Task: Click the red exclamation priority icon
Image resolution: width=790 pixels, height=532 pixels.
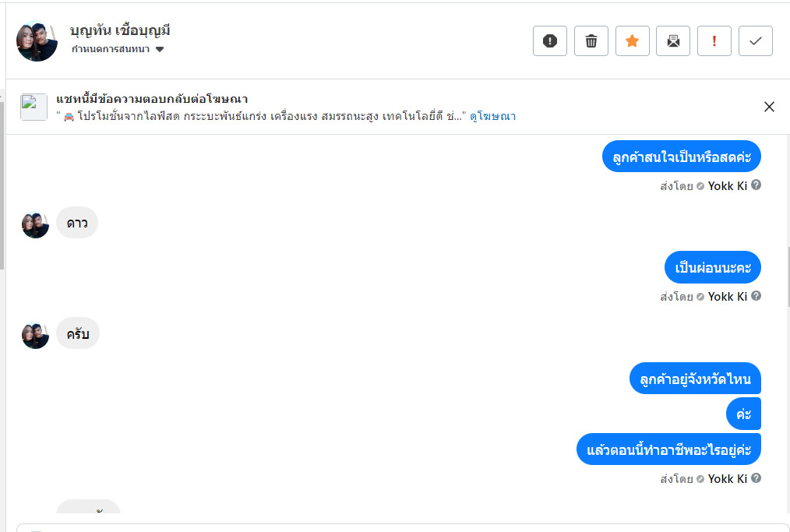Action: click(714, 41)
